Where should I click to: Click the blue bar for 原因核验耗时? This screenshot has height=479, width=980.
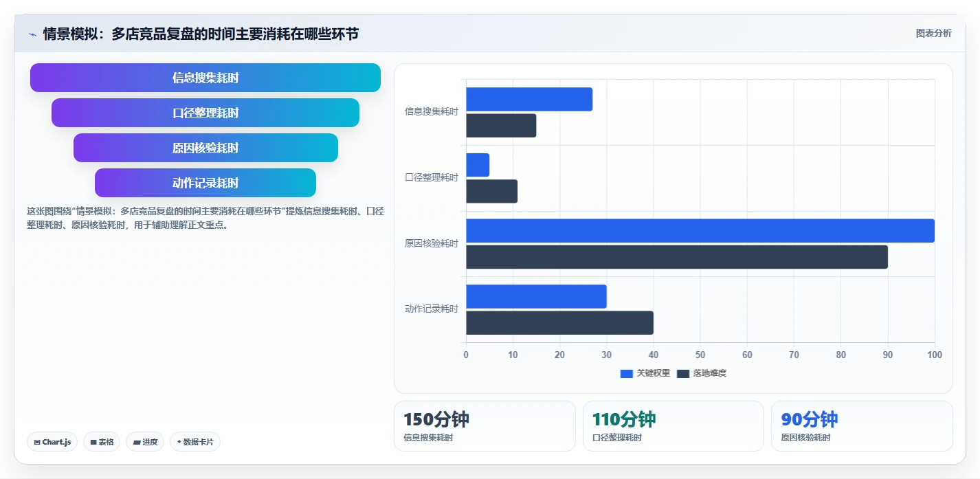click(700, 230)
